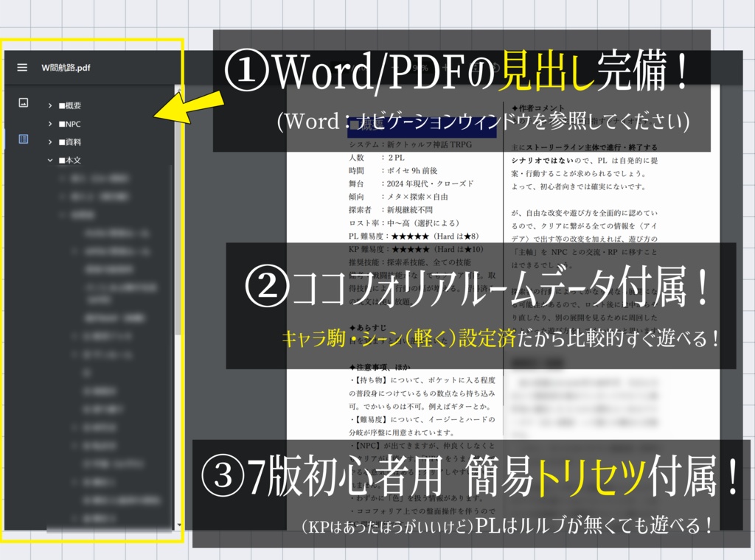
Task: Jump to the ■資料 heading
Action: [73, 142]
